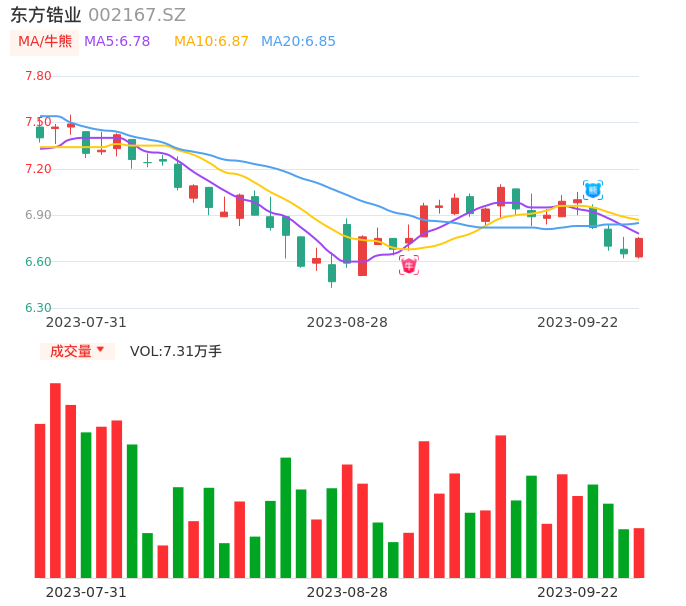The image size is (686, 606).
Task: Select the MA5:6.78 legend label
Action: [x=117, y=42]
